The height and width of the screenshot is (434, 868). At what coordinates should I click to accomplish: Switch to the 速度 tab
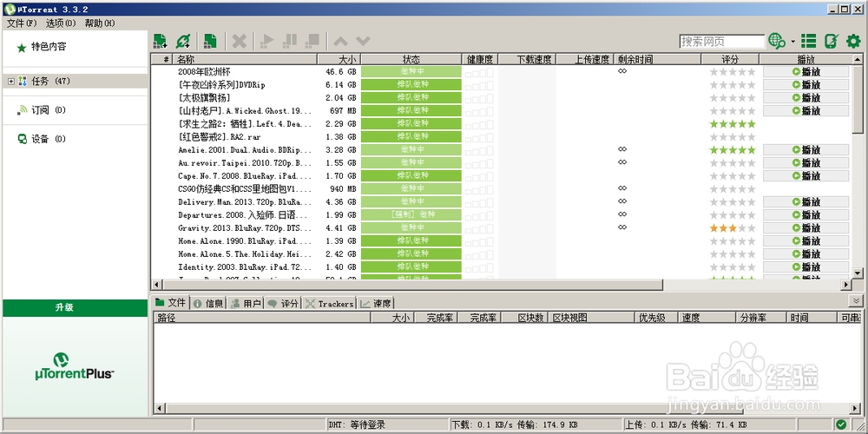tap(376, 303)
